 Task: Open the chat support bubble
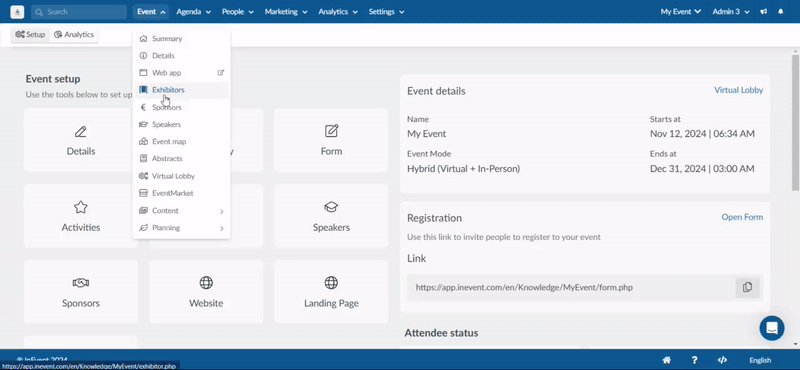tap(771, 328)
